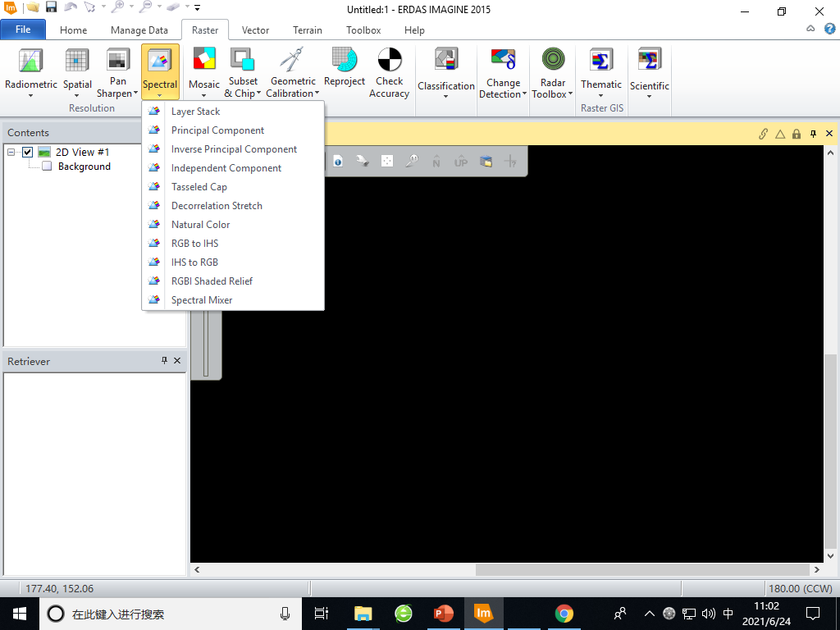Select Tasseled Cap from the Spectral menu
840x630 pixels.
(199, 186)
